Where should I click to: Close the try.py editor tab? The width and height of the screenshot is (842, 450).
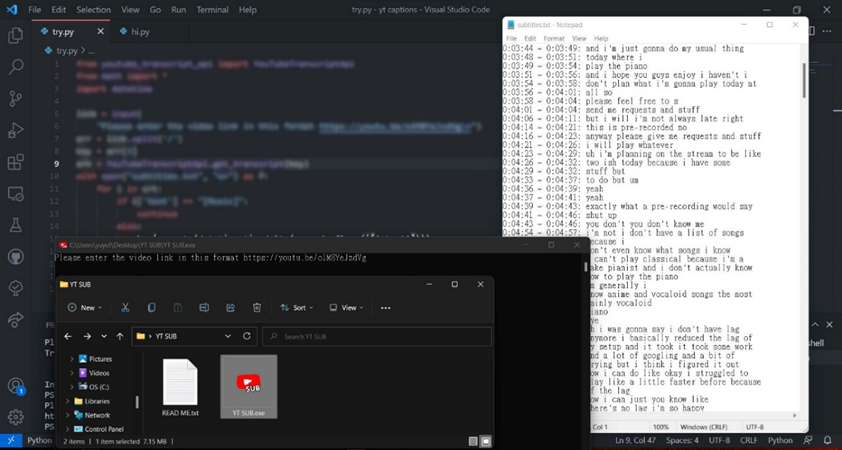[x=100, y=32]
